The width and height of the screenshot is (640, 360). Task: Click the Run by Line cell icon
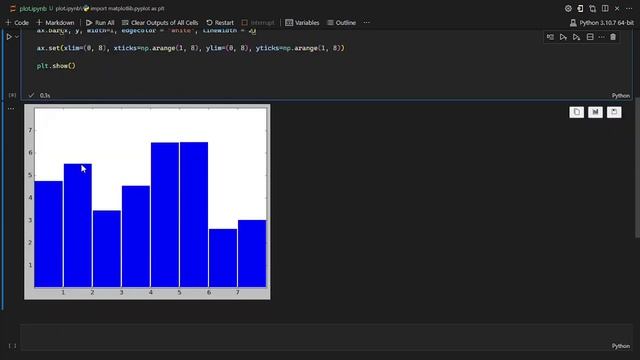point(550,37)
